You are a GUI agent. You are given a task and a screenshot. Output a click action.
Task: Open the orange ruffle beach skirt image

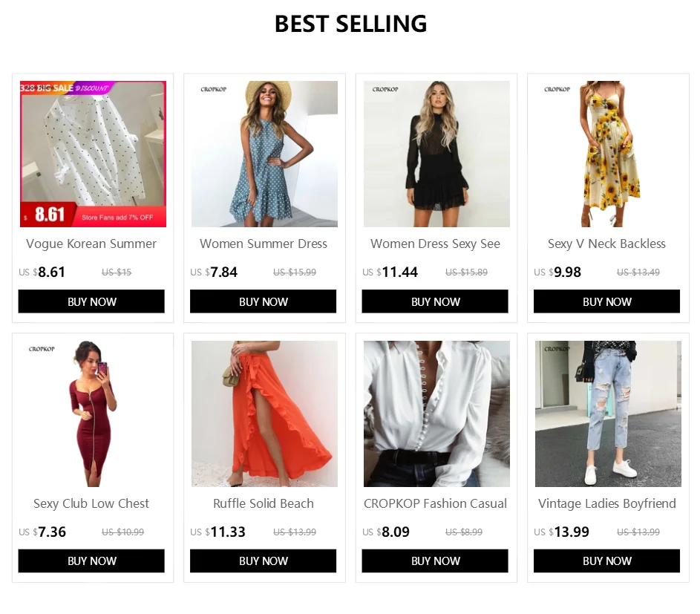(264, 414)
